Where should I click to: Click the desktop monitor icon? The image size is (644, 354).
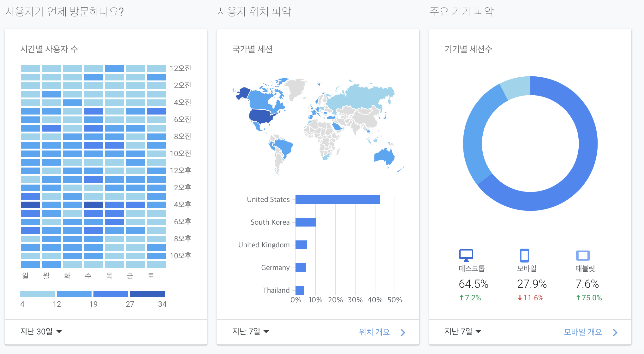click(466, 255)
